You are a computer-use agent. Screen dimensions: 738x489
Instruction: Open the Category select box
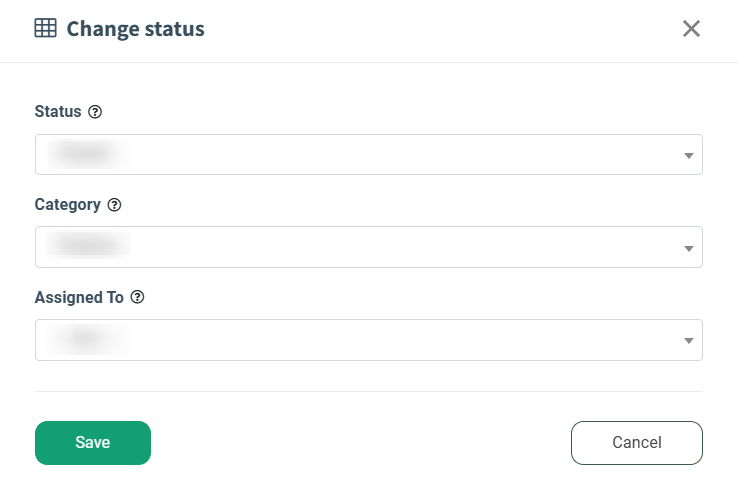click(x=369, y=247)
